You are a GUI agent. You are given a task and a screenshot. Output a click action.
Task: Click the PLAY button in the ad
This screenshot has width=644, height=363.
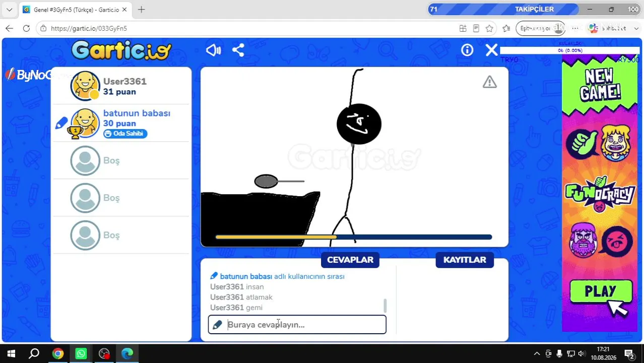[x=601, y=291]
